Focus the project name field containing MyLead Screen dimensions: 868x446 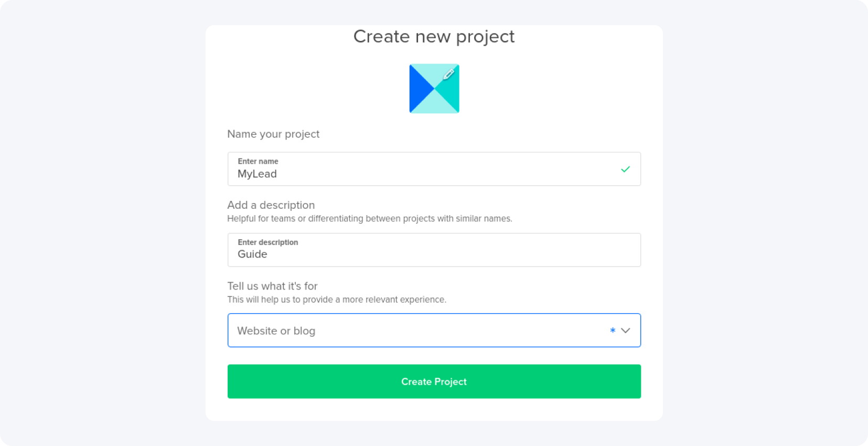click(x=420, y=174)
